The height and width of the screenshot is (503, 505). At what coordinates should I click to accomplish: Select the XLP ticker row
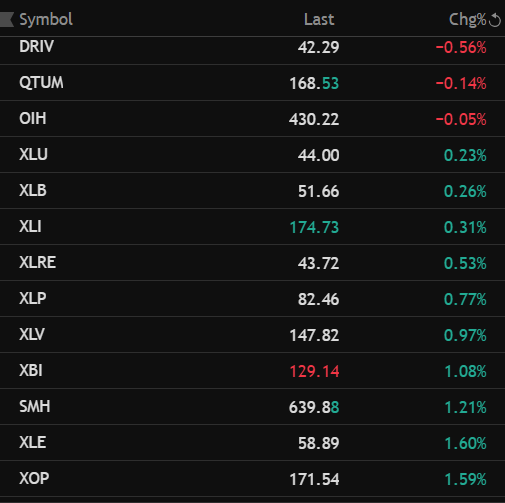pyautogui.click(x=252, y=299)
